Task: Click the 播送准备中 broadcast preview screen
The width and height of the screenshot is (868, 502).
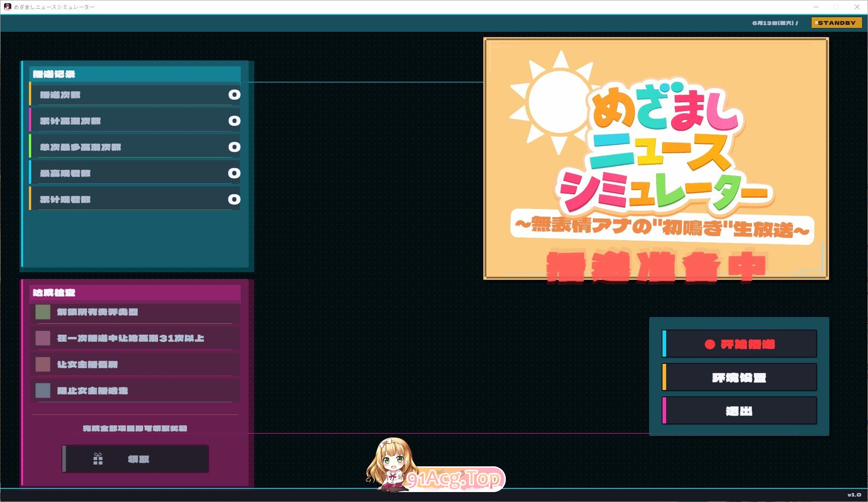Action: pos(656,158)
